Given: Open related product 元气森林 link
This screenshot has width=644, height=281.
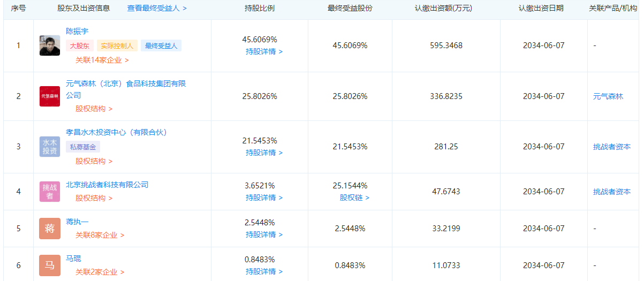Looking at the screenshot, I should (608, 97).
